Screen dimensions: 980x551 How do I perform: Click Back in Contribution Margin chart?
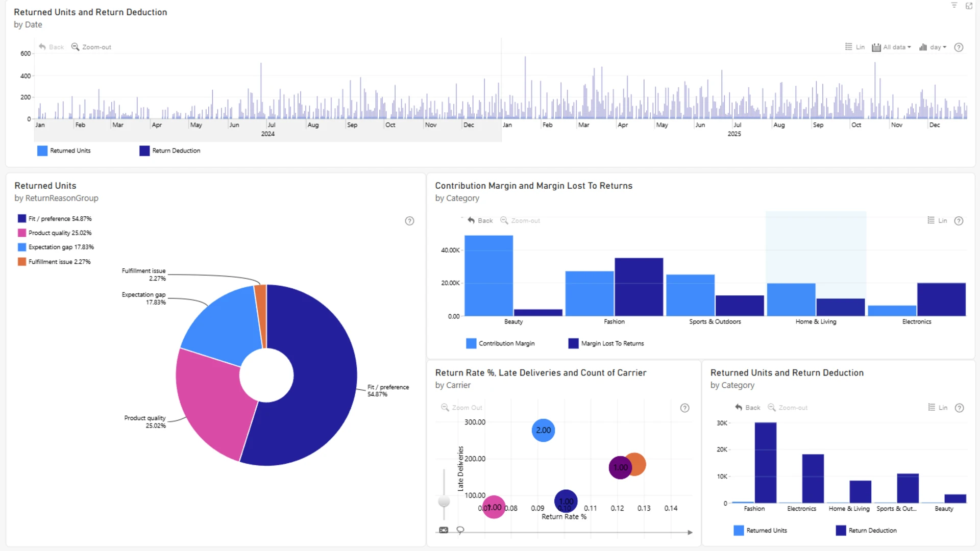[480, 220]
